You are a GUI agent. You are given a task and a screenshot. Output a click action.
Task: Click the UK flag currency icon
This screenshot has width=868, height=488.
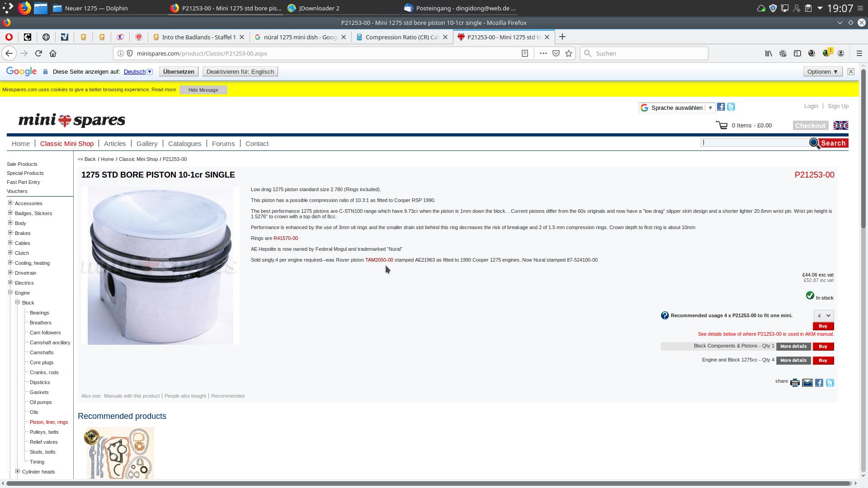coord(841,126)
